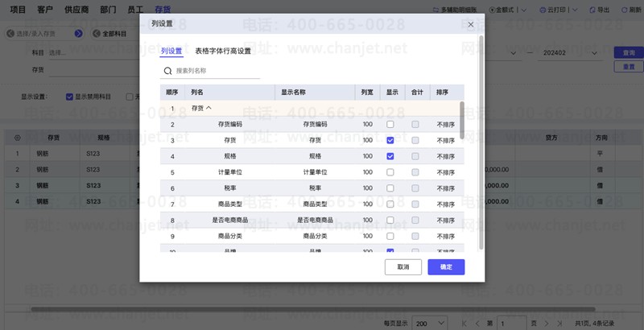The image size is (644, 330).
Task: Click the 金额式 circle icon
Action: coord(493,10)
